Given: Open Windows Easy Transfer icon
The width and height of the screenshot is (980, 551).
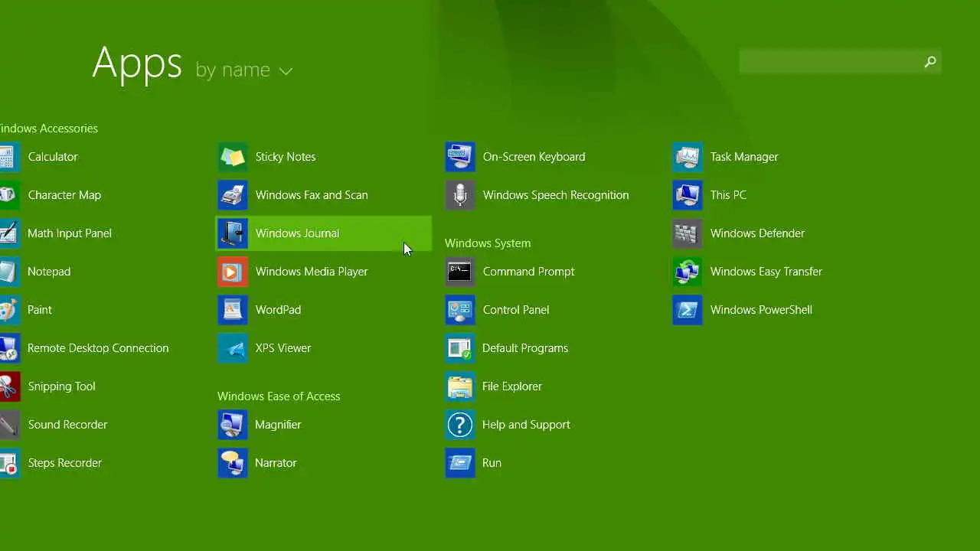Looking at the screenshot, I should click(688, 272).
